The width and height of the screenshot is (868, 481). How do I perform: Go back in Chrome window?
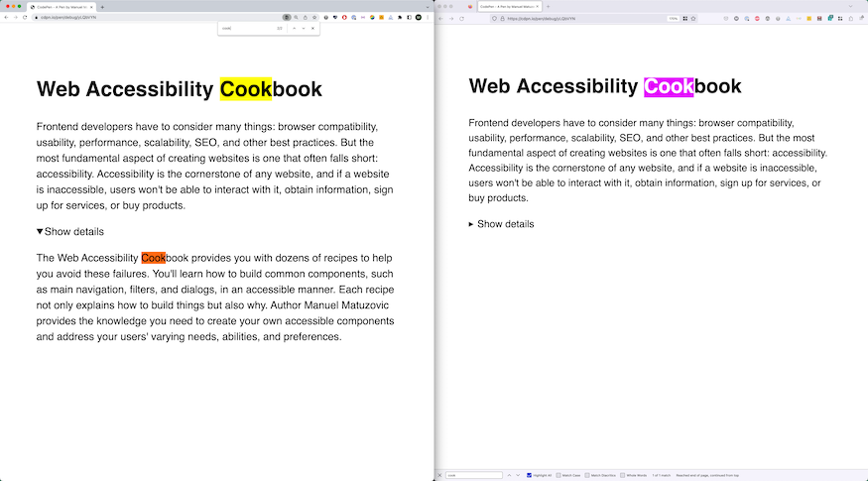tap(6, 17)
